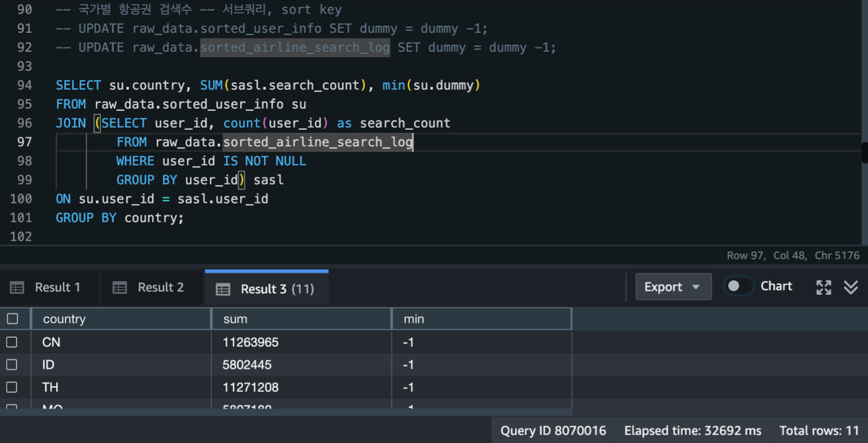Click the table icon on Result 2 tab
The width and height of the screenshot is (868, 443).
pos(120,287)
